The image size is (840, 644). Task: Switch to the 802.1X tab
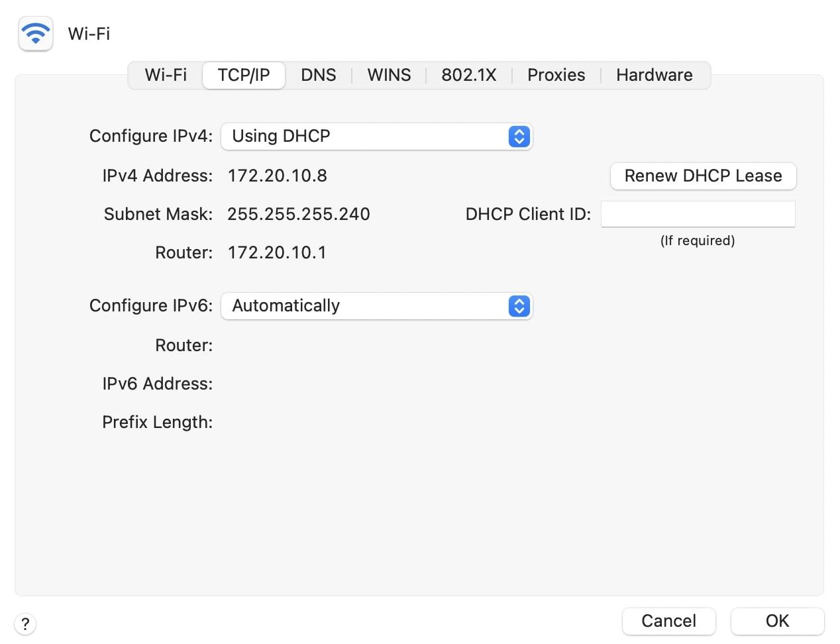468,75
